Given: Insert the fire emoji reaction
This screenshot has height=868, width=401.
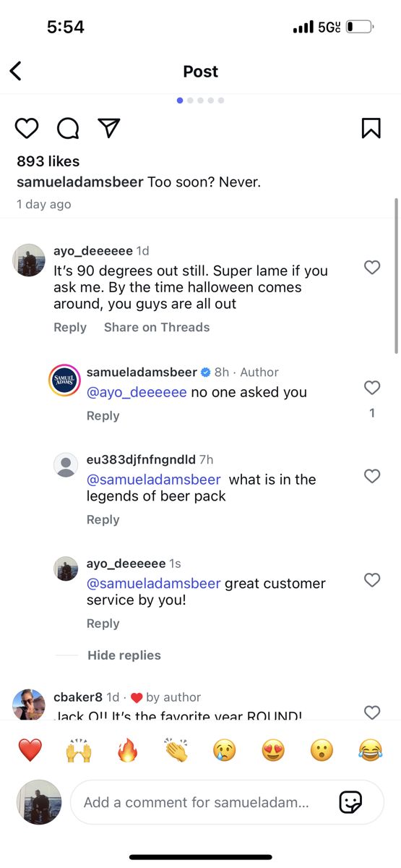Looking at the screenshot, I should (128, 751).
